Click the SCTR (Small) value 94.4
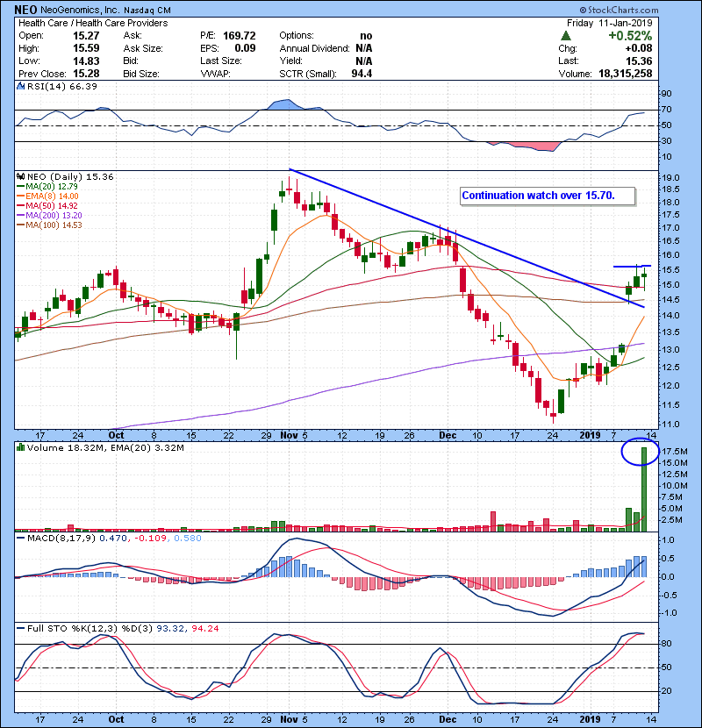The width and height of the screenshot is (702, 728). (362, 74)
